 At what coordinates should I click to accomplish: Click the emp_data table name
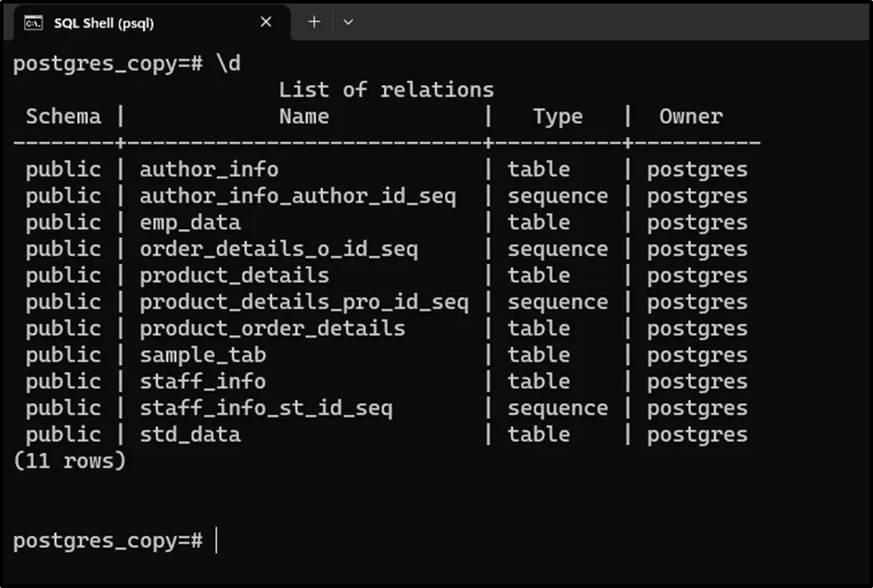point(190,223)
